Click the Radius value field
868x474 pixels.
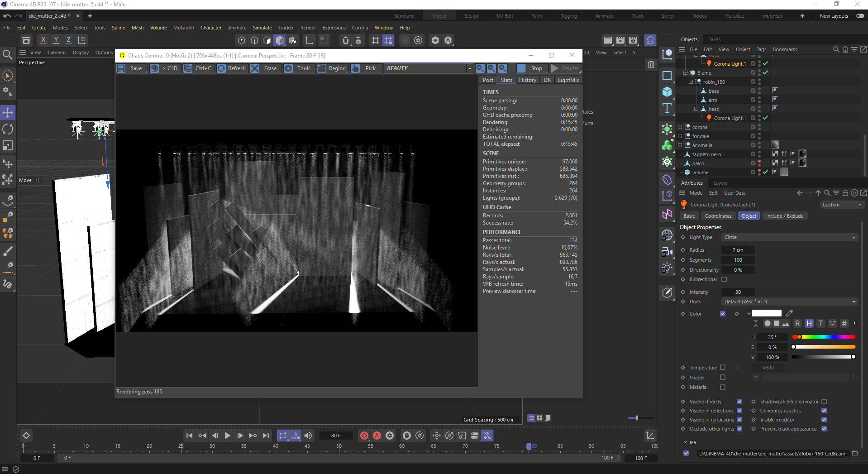(x=738, y=250)
